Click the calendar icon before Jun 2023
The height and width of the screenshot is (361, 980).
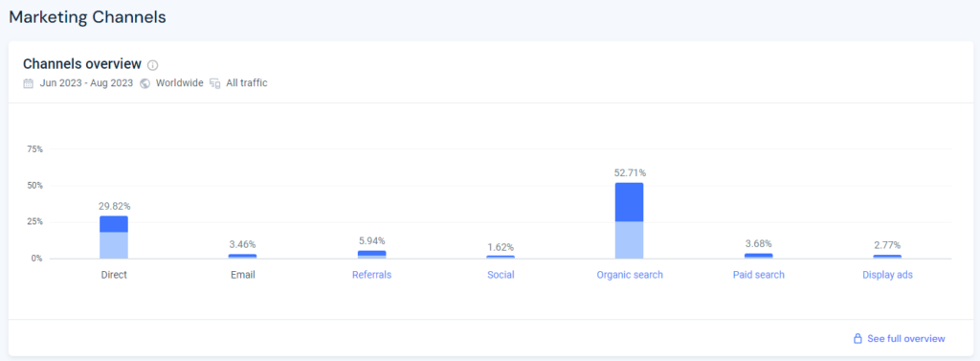[x=28, y=83]
